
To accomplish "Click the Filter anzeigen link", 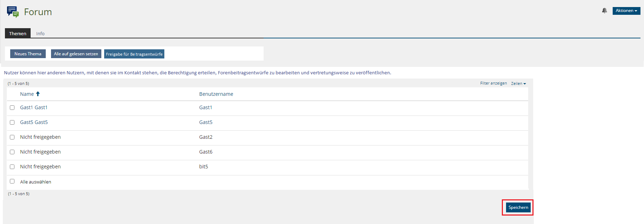I will click(x=493, y=83).
